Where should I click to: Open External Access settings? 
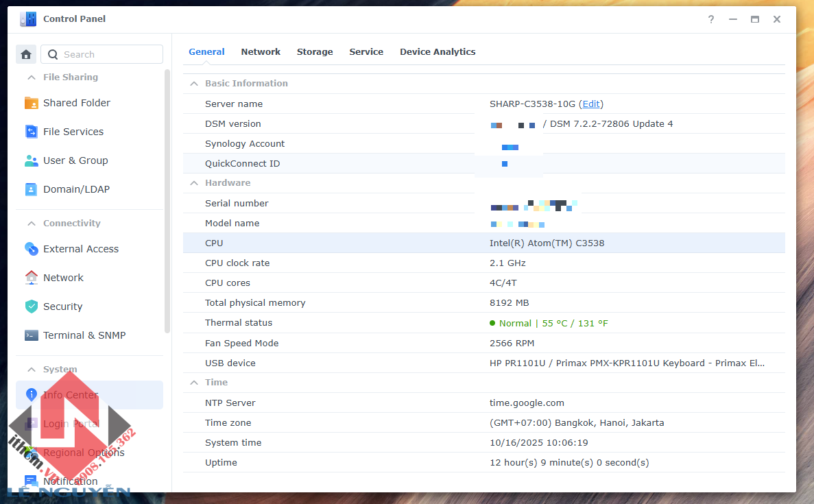pyautogui.click(x=80, y=249)
